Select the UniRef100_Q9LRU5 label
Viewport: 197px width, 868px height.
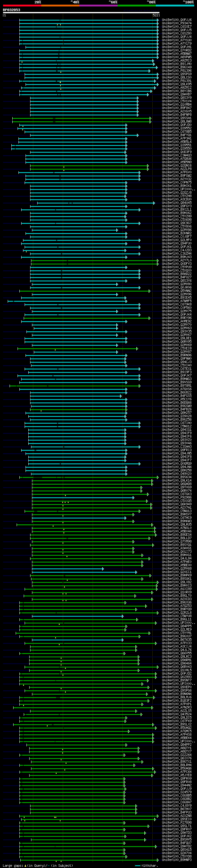pyautogui.click(x=177, y=525)
